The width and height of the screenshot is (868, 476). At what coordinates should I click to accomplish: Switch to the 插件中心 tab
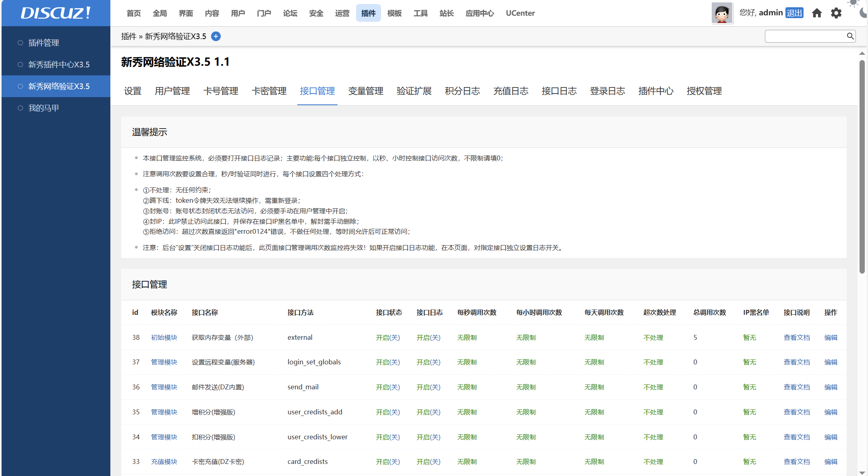coord(656,91)
